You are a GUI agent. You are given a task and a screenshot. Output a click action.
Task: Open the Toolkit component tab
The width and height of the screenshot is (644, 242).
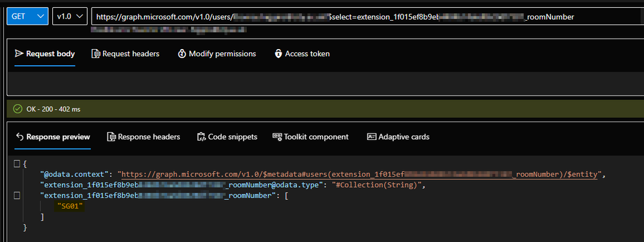(x=311, y=137)
